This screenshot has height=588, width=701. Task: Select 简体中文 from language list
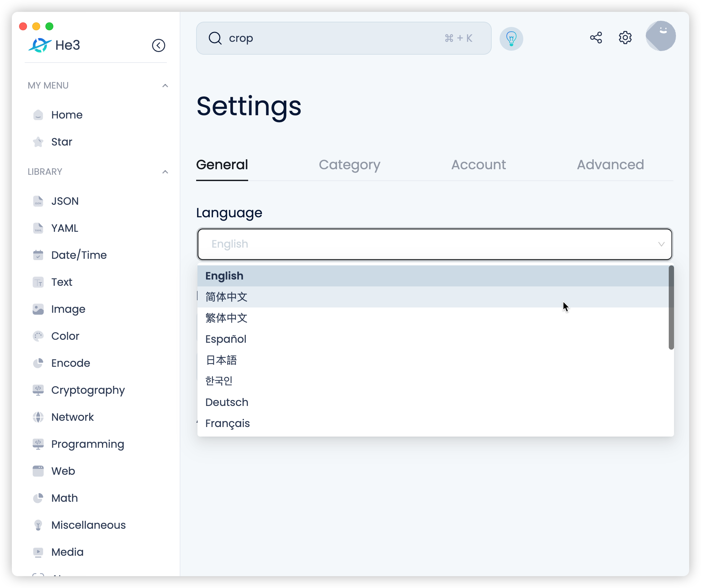(226, 297)
